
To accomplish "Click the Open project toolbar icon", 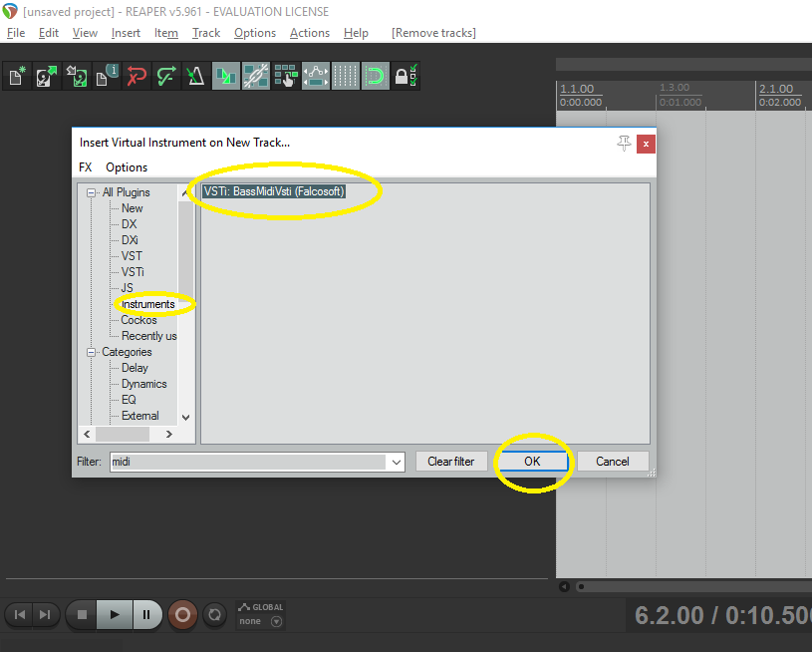I will pyautogui.click(x=47, y=76).
